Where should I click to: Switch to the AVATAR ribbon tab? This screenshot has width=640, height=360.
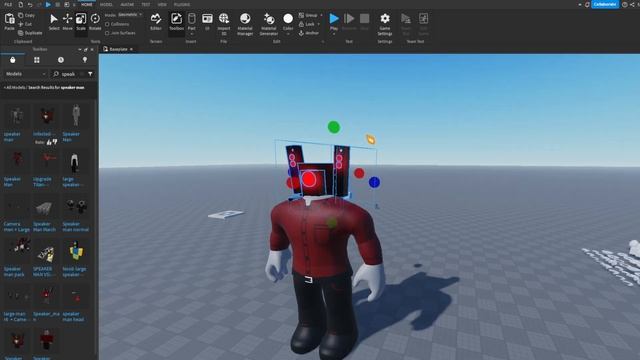(127, 4)
